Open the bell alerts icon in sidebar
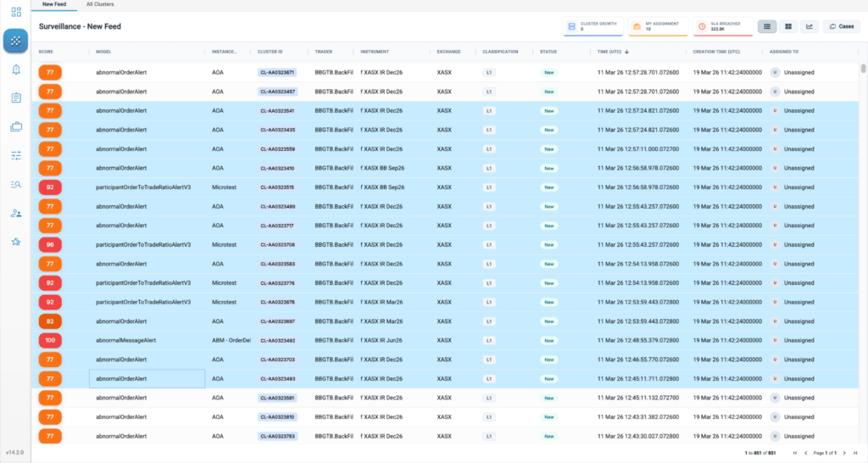Image resolution: width=868 pixels, height=463 pixels. [16, 70]
